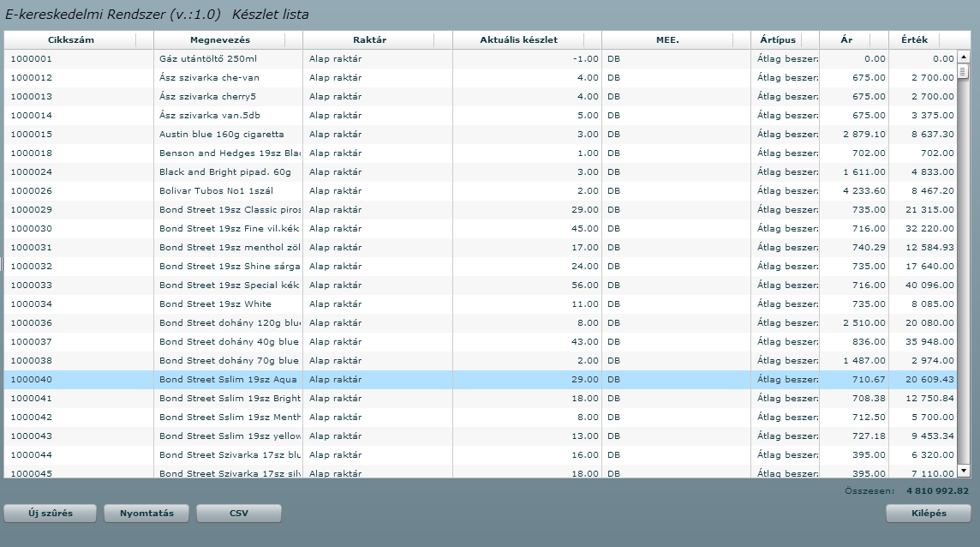
Task: Click the scrollbar down arrow
Action: pyautogui.click(x=964, y=471)
